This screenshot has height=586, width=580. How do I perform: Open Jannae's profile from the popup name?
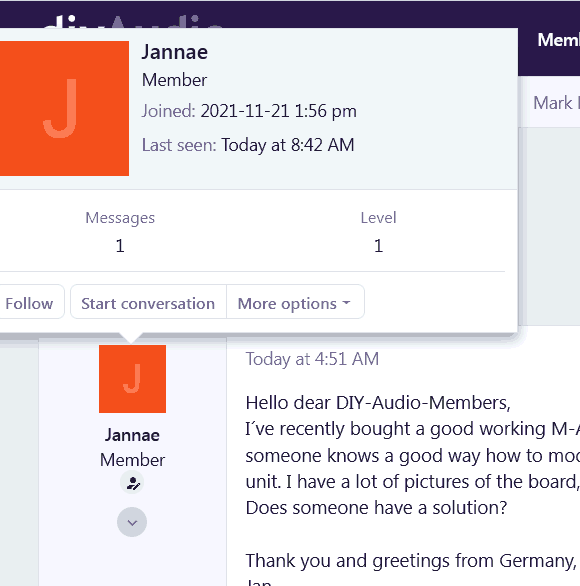(175, 52)
